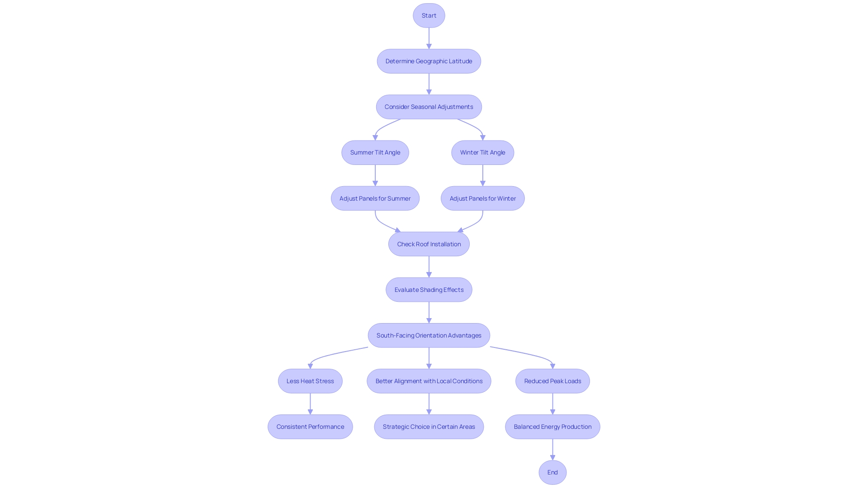
Task: Select the South-Facing Orientation Advantages node
Action: pos(429,335)
